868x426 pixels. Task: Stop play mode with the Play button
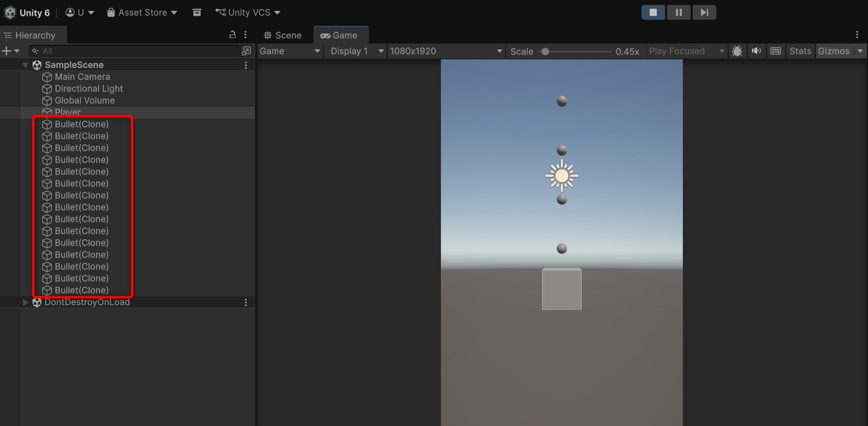pyautogui.click(x=653, y=12)
